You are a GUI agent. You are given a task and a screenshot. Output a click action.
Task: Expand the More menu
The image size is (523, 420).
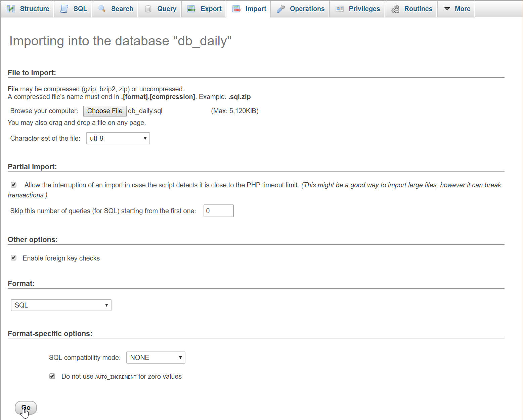coord(456,9)
